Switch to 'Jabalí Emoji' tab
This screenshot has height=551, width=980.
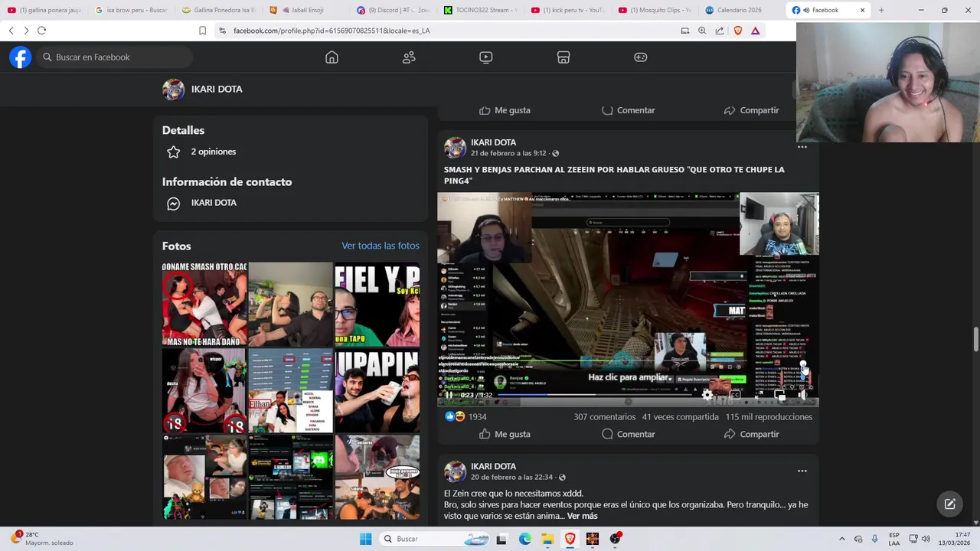[x=305, y=10]
